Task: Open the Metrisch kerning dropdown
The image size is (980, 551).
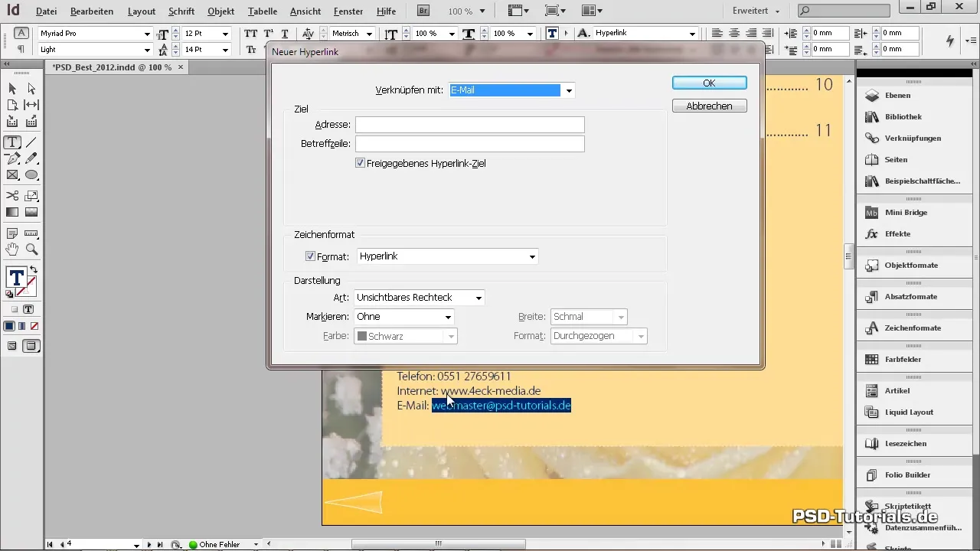Action: (x=369, y=34)
